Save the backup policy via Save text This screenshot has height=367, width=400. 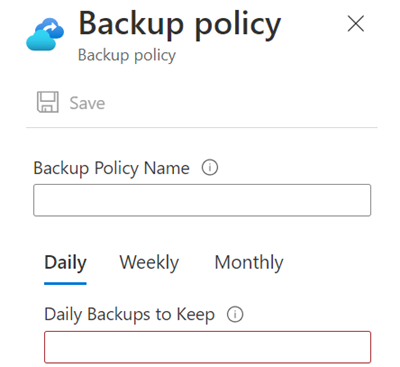pyautogui.click(x=87, y=103)
